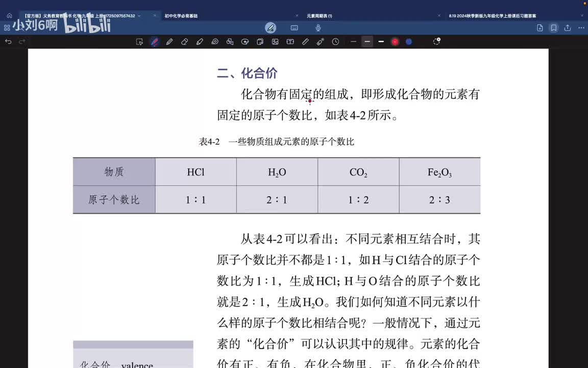
Task: Redo the last undone action
Action: pyautogui.click(x=22, y=42)
